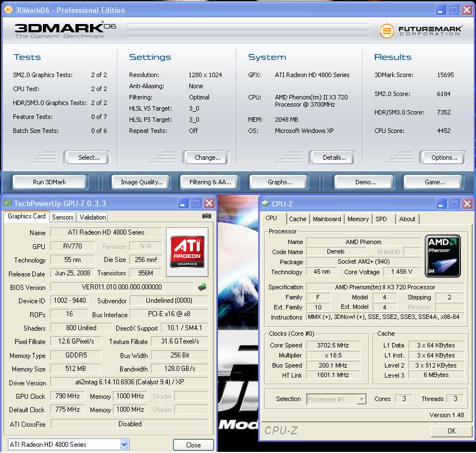Click the ATI CrossFire Disabled field
476x453 pixels.
click(130, 424)
